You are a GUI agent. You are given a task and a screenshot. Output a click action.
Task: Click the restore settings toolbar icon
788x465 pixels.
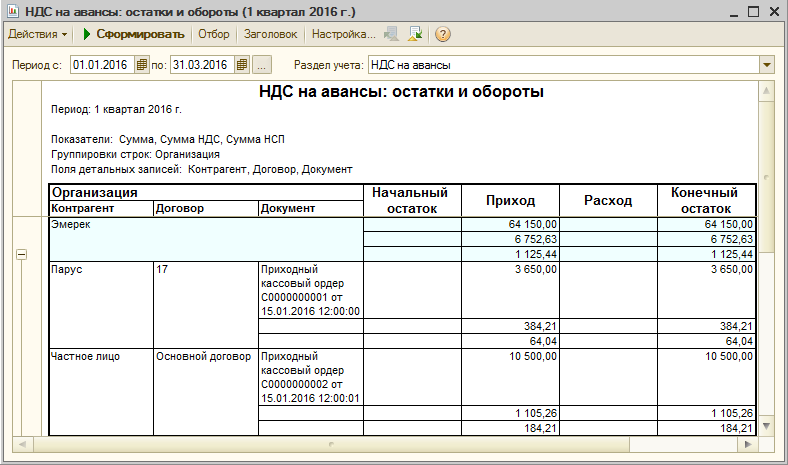point(393,34)
